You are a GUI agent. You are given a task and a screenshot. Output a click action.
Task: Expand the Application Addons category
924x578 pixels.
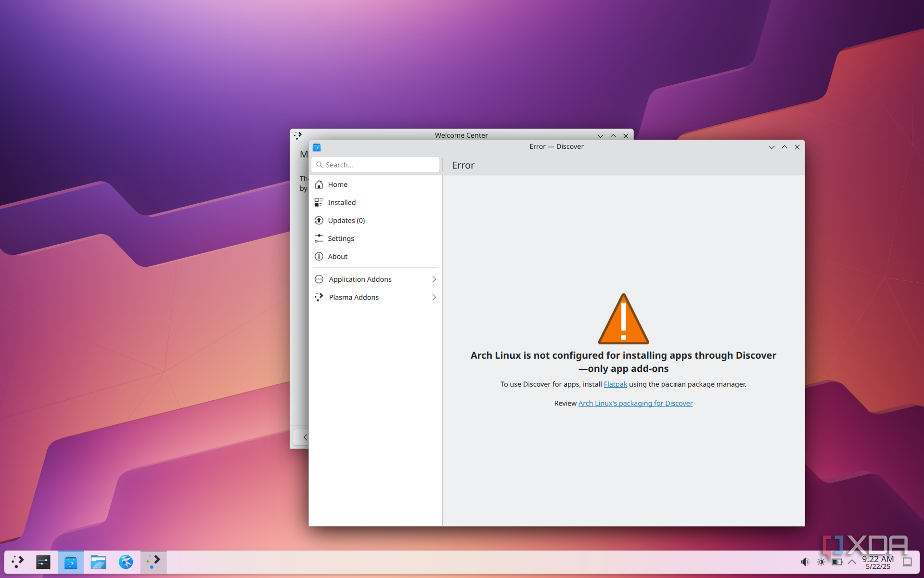point(375,279)
